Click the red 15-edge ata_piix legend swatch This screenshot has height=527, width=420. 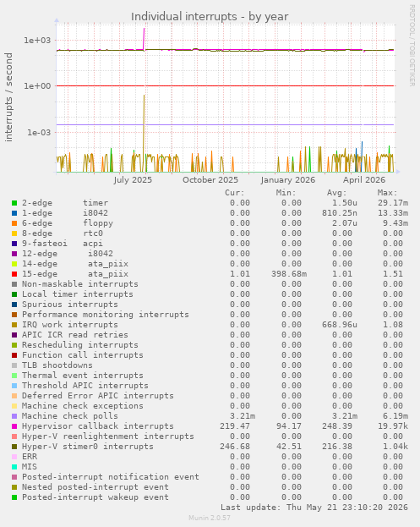tap(14, 274)
